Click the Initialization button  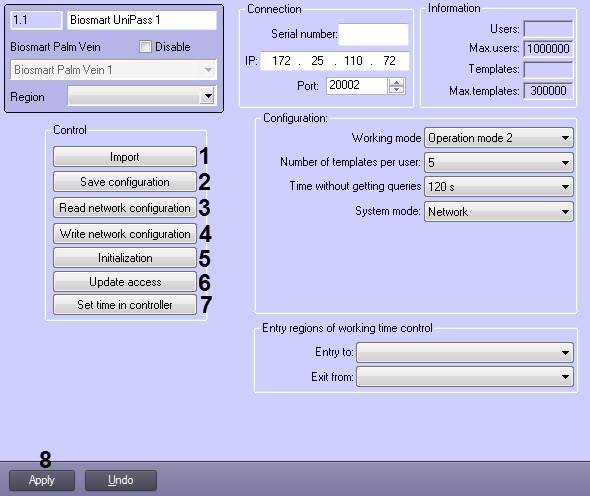(x=125, y=258)
